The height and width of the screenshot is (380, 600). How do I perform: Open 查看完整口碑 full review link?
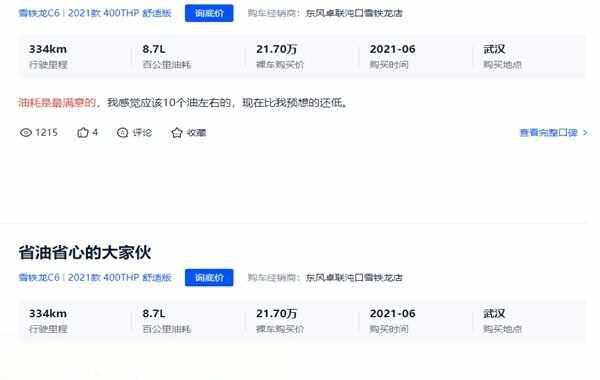tap(553, 133)
